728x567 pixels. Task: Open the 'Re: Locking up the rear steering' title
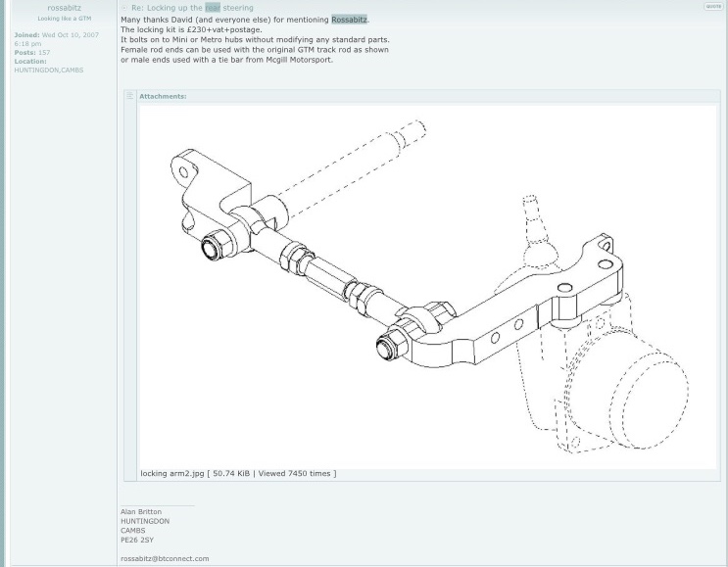coord(192,8)
